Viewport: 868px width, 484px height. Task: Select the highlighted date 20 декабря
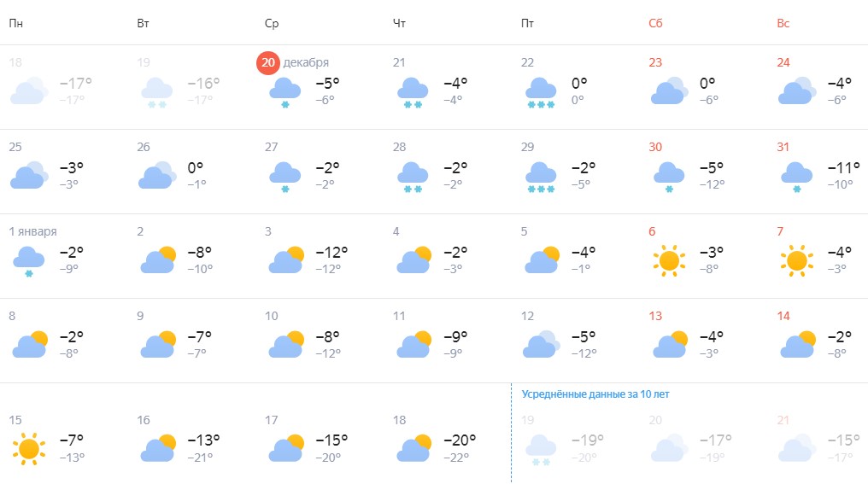(x=293, y=62)
